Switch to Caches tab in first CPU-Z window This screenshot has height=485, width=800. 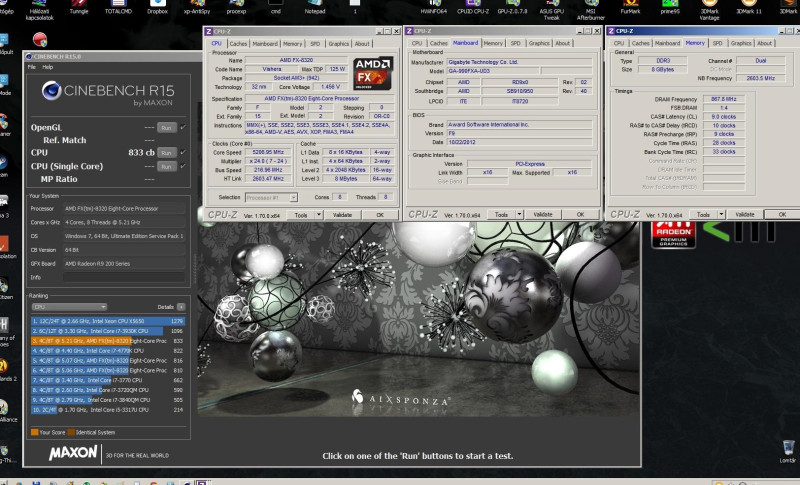click(238, 44)
